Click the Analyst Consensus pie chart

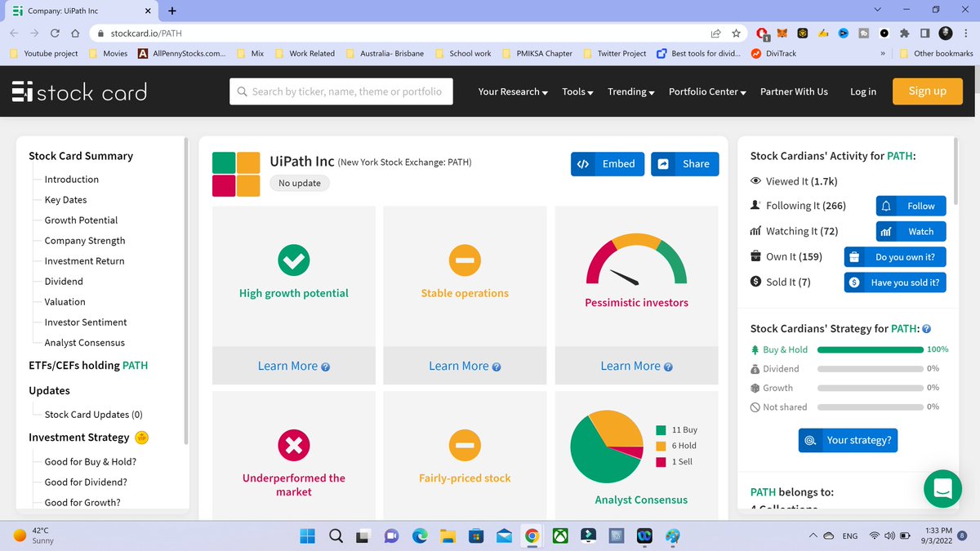tap(607, 447)
